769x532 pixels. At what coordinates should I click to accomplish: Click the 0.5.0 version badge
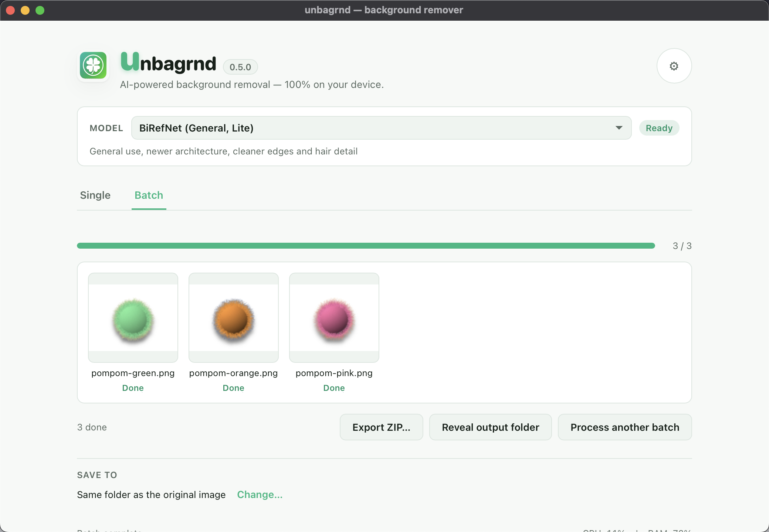[x=240, y=67]
